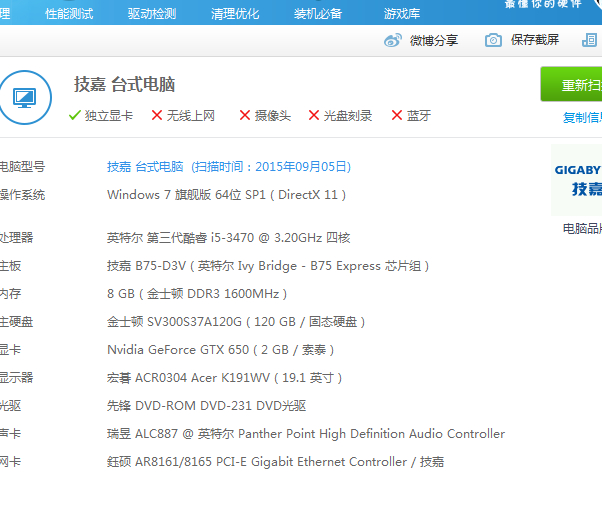Switch to 驱动检测 tab
The width and height of the screenshot is (602, 515).
pos(152,14)
